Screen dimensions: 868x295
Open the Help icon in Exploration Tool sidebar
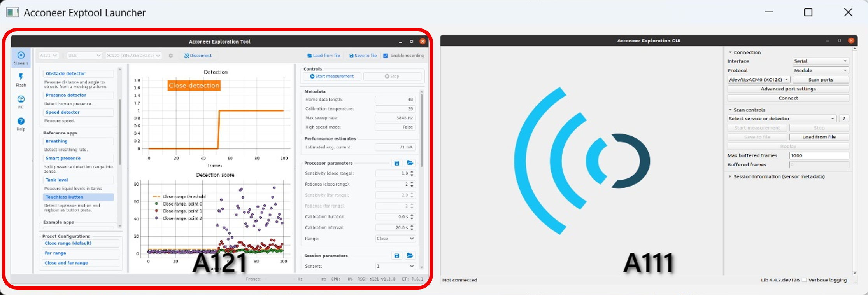[21, 124]
